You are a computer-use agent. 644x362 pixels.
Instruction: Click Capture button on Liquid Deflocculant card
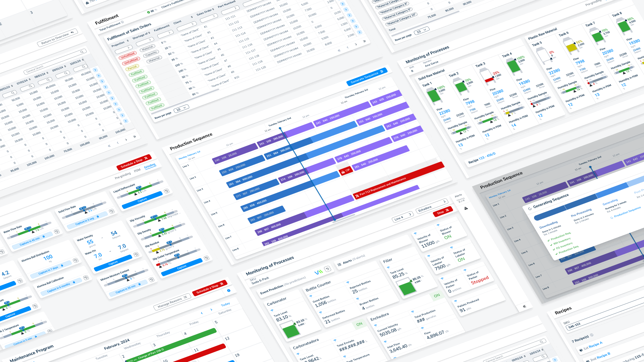point(142,200)
